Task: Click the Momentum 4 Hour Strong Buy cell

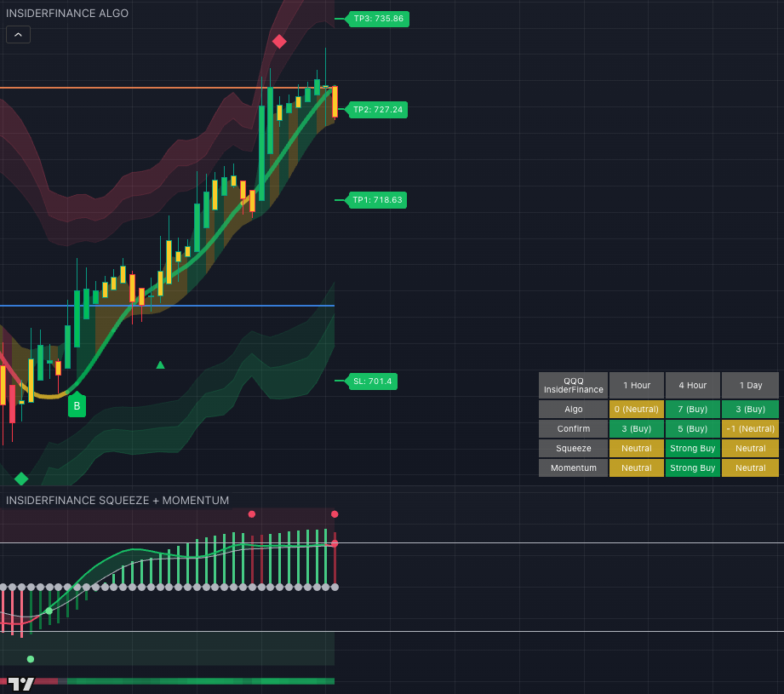Action: (x=693, y=467)
